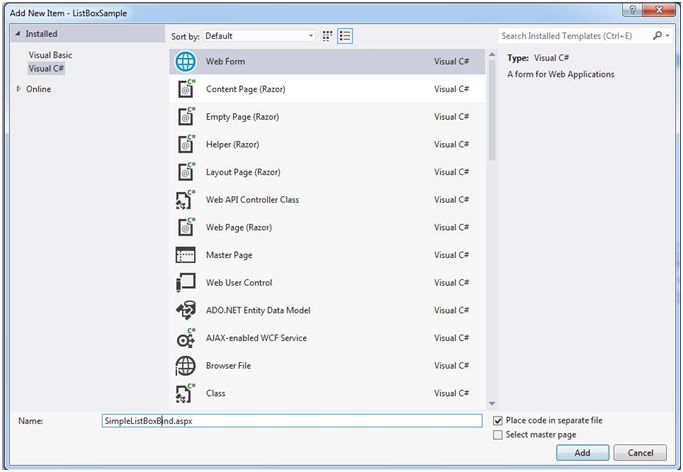Click the Class template icon
This screenshot has width=683, height=472.
(x=186, y=393)
